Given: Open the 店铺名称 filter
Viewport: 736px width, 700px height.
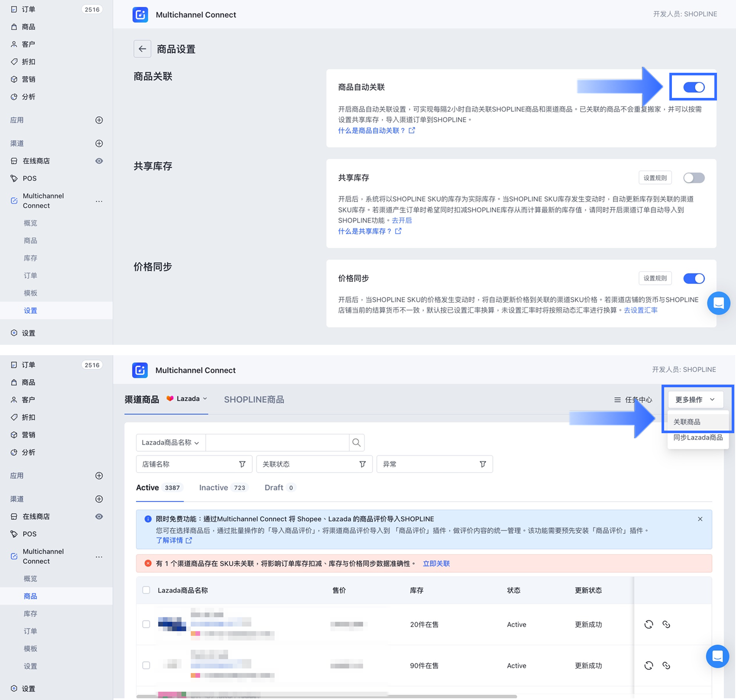Looking at the screenshot, I should pyautogui.click(x=194, y=464).
